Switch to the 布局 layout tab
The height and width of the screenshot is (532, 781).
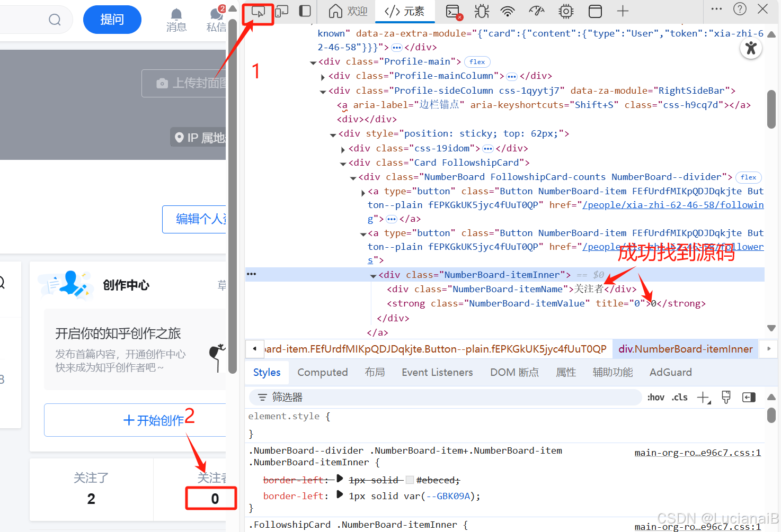375,372
